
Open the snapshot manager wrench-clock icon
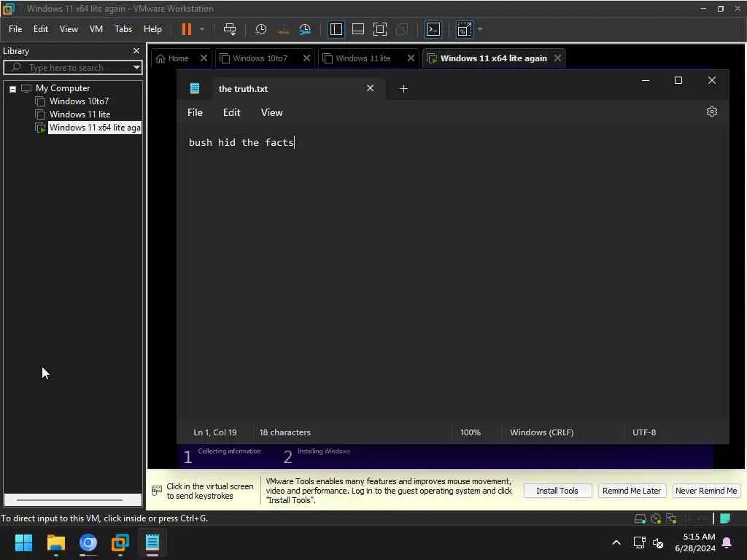305,29
